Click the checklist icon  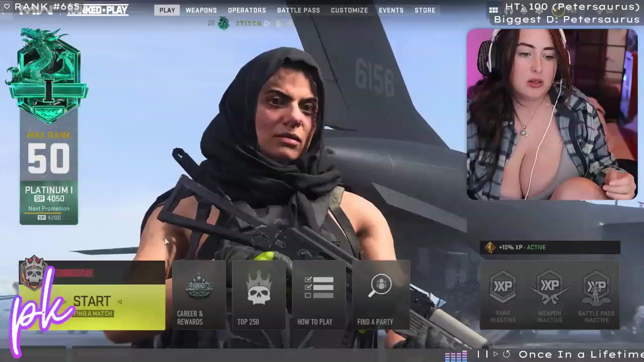tap(319, 287)
